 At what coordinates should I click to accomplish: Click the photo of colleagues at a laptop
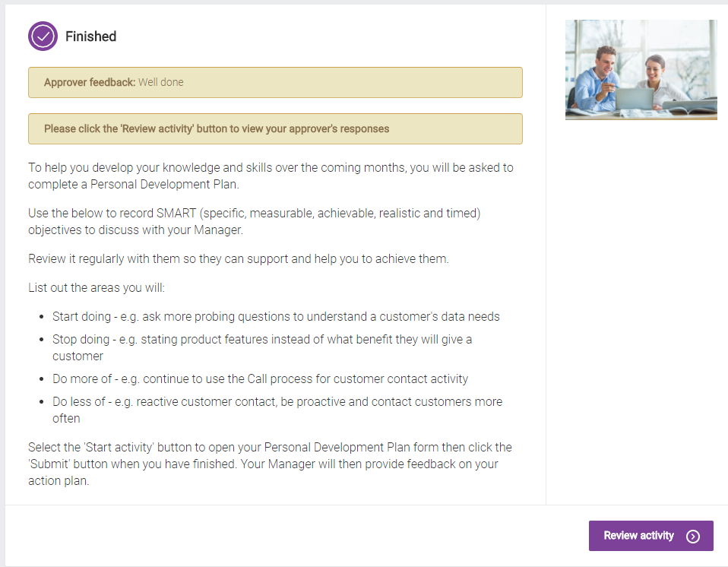(x=641, y=69)
